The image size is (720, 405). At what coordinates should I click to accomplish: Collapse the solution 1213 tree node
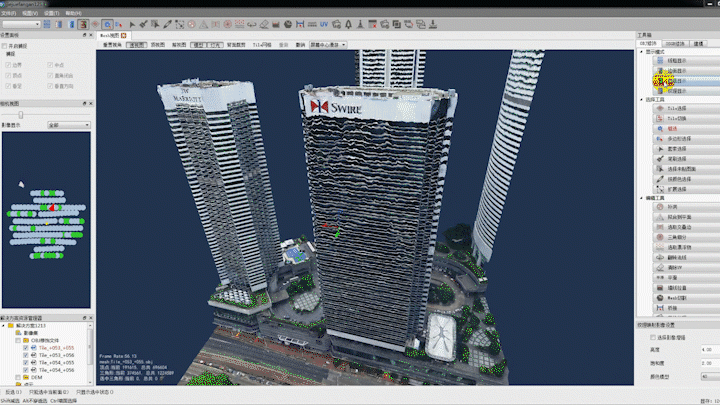[3, 326]
